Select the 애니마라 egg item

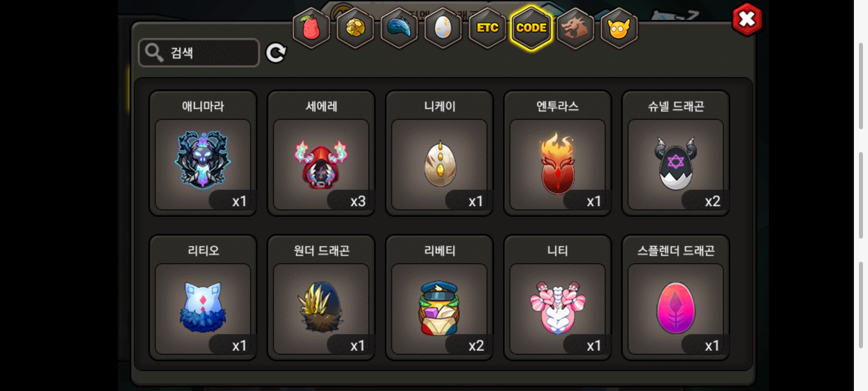click(x=203, y=153)
